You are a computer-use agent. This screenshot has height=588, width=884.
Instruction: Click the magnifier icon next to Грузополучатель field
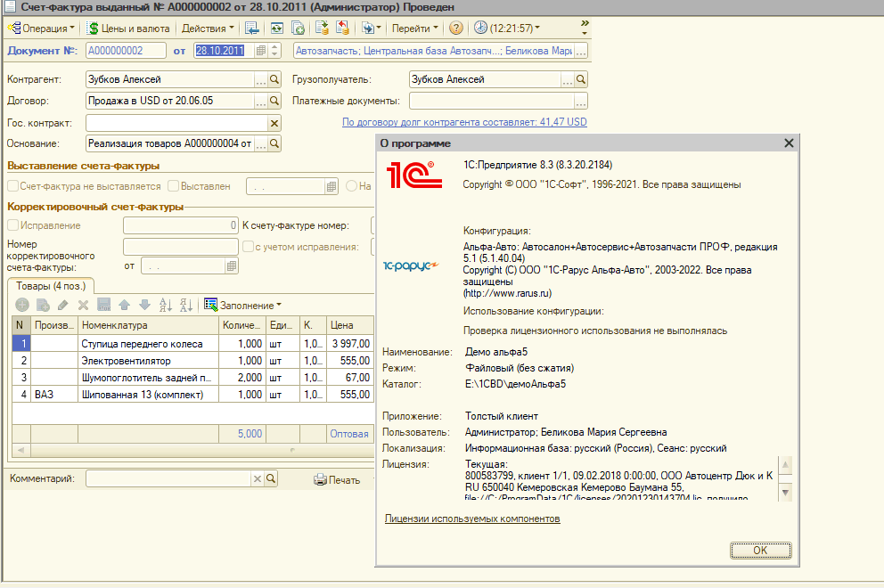coord(581,79)
